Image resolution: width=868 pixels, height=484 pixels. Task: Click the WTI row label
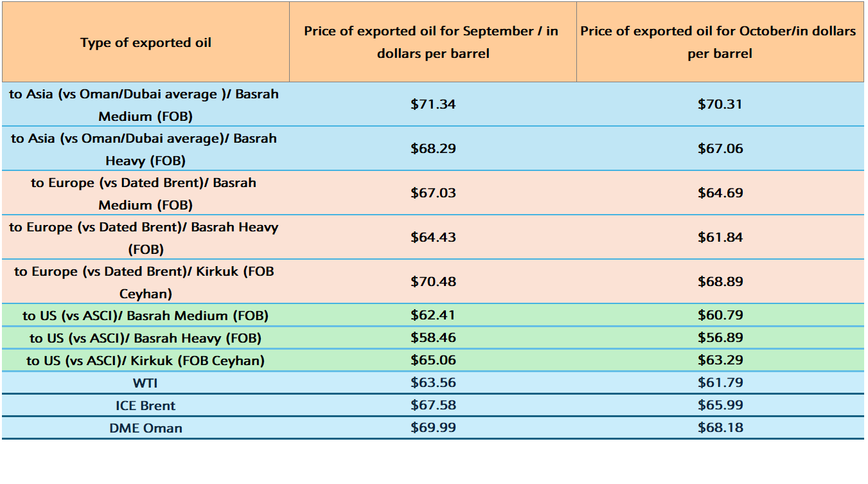click(145, 383)
